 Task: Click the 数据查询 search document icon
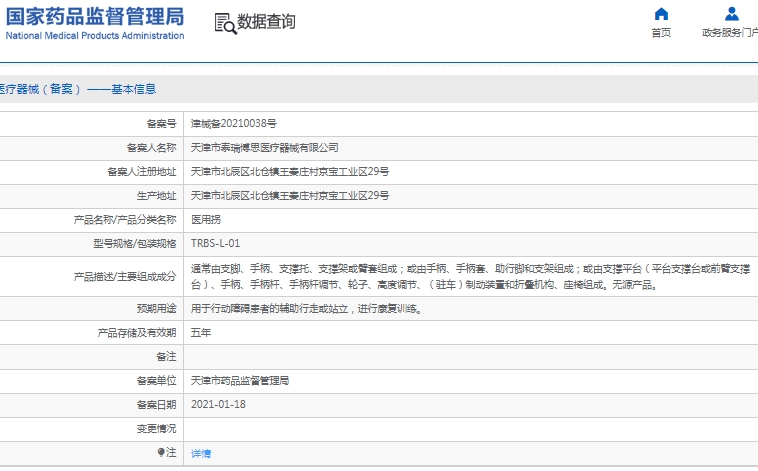coord(225,23)
